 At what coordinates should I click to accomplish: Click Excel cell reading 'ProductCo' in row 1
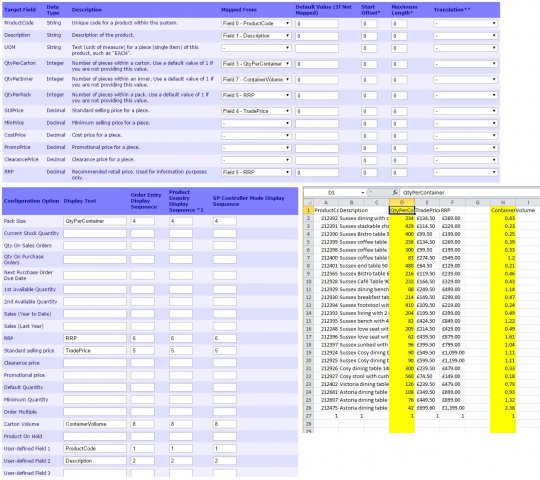point(326,210)
